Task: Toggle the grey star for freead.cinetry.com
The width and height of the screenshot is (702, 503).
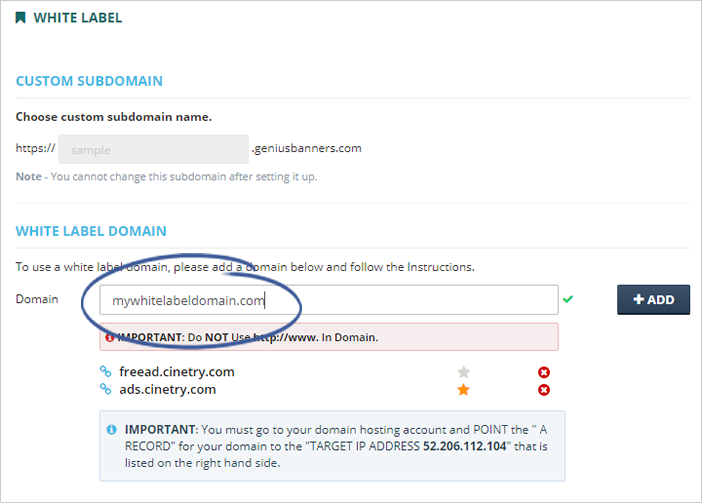Action: coord(463,372)
